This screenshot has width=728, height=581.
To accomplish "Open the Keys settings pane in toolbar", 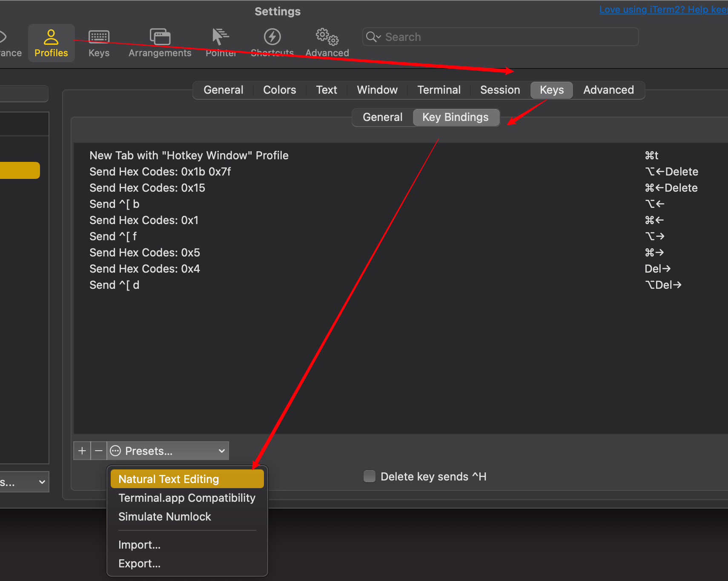I will tap(99, 43).
